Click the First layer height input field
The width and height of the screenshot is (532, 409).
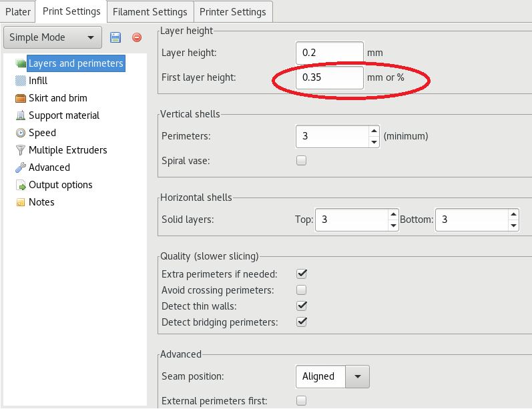330,77
